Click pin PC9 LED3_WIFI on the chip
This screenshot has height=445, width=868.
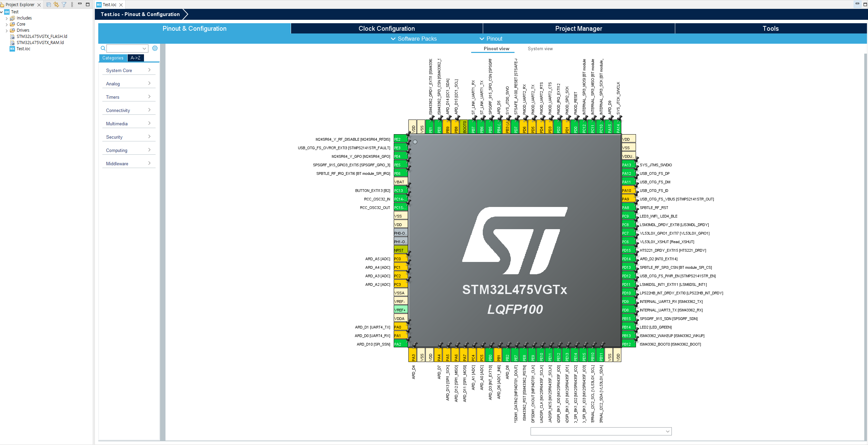(x=628, y=216)
